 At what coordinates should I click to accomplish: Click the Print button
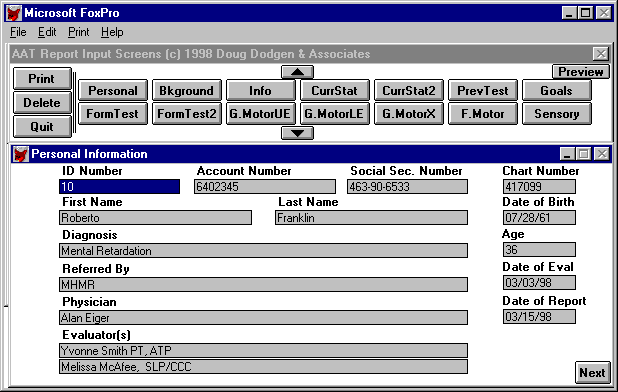42,79
